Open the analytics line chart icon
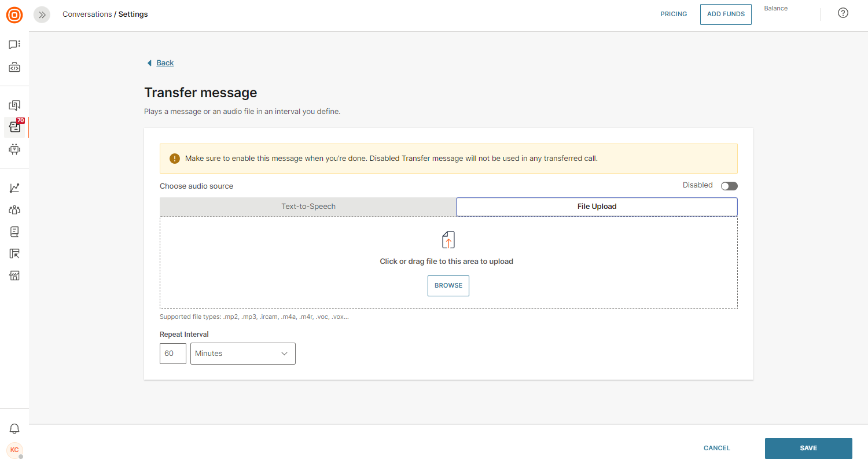 14,188
